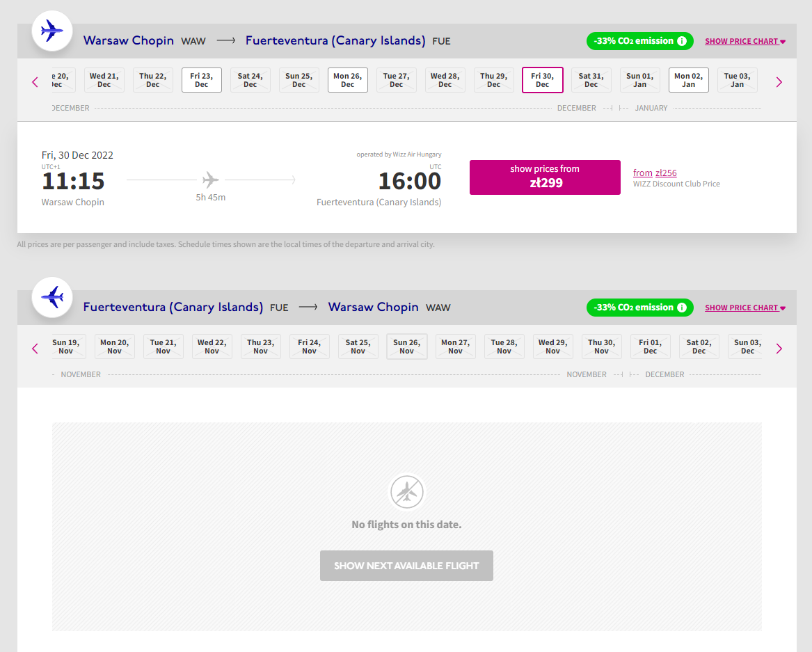Click the return flight plane icon
The width and height of the screenshot is (812, 652).
51,297
